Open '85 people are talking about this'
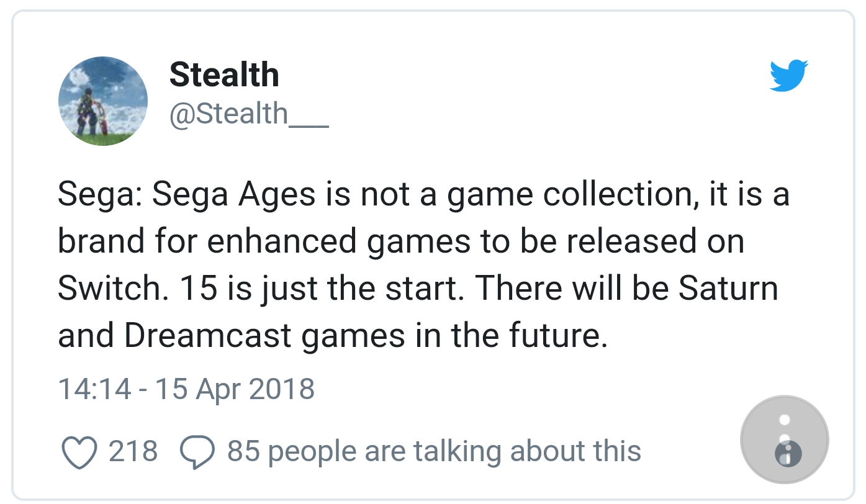This screenshot has height=504, width=866. (x=434, y=451)
